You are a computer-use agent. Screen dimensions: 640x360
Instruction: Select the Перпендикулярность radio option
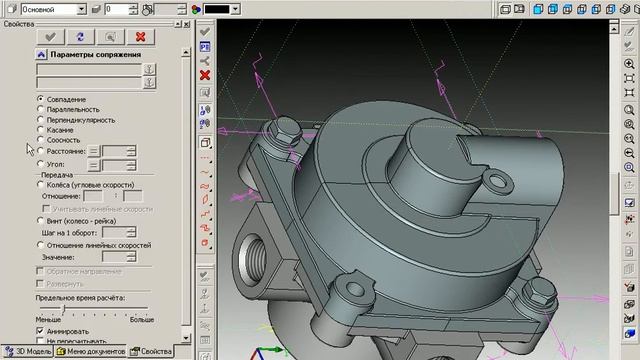[x=40, y=120]
